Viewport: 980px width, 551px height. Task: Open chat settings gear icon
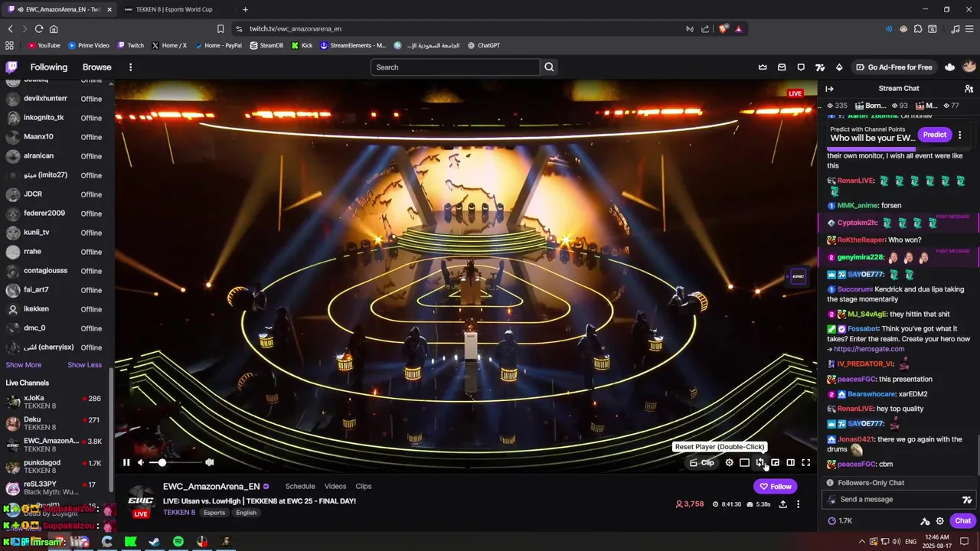[940, 521]
